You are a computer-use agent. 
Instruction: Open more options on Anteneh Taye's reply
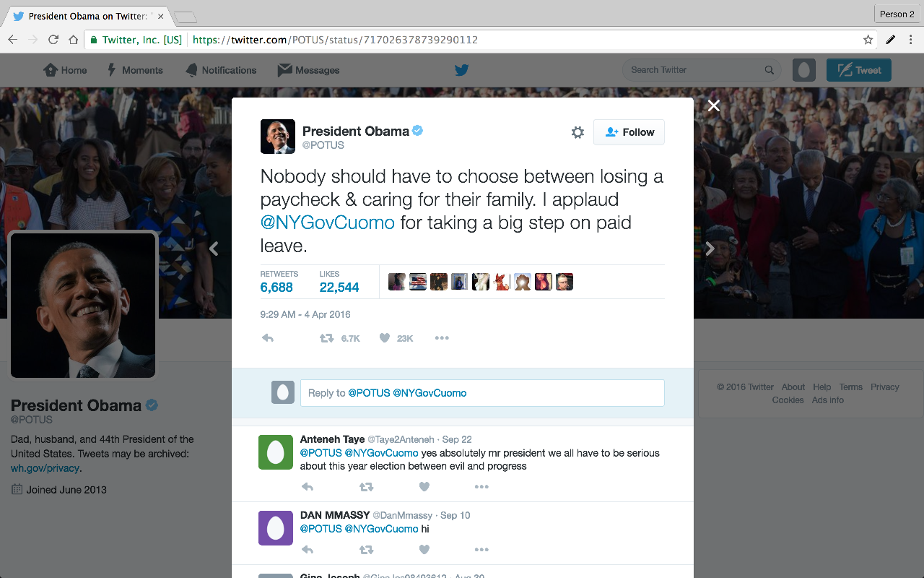pos(481,487)
